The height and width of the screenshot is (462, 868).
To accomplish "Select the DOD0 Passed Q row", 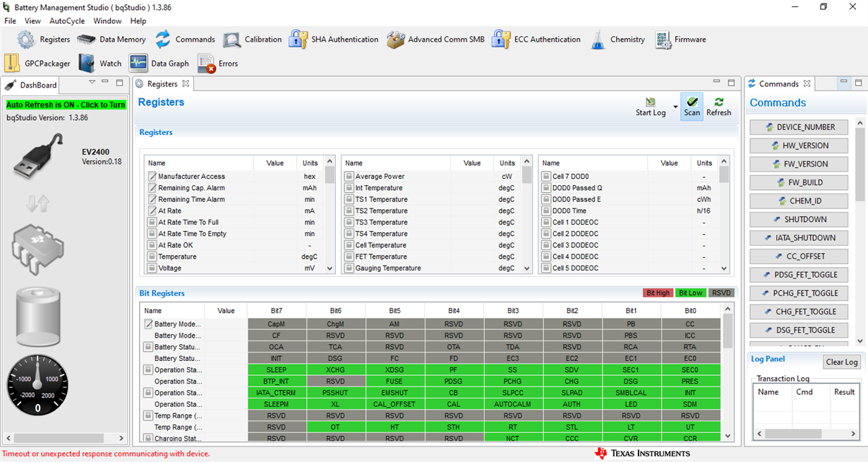I will click(629, 188).
